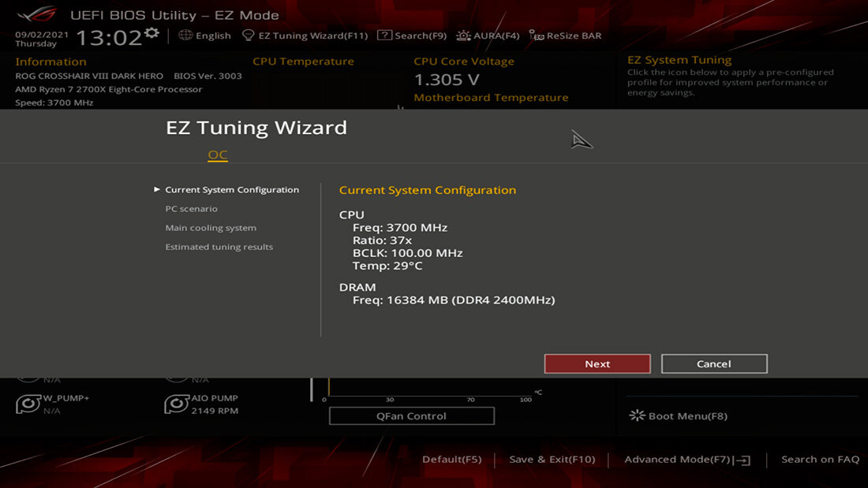Open Boot Menu(F8)
Screen dimensions: 868x488
point(687,416)
